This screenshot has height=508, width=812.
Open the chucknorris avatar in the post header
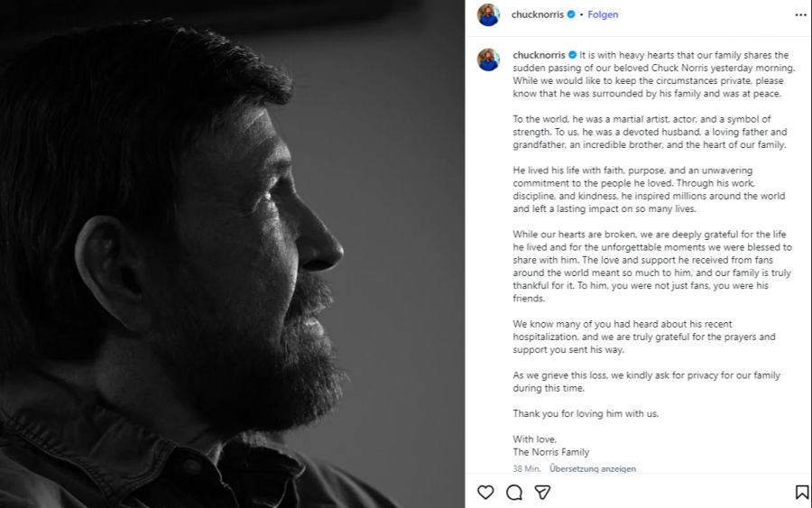pos(488,15)
